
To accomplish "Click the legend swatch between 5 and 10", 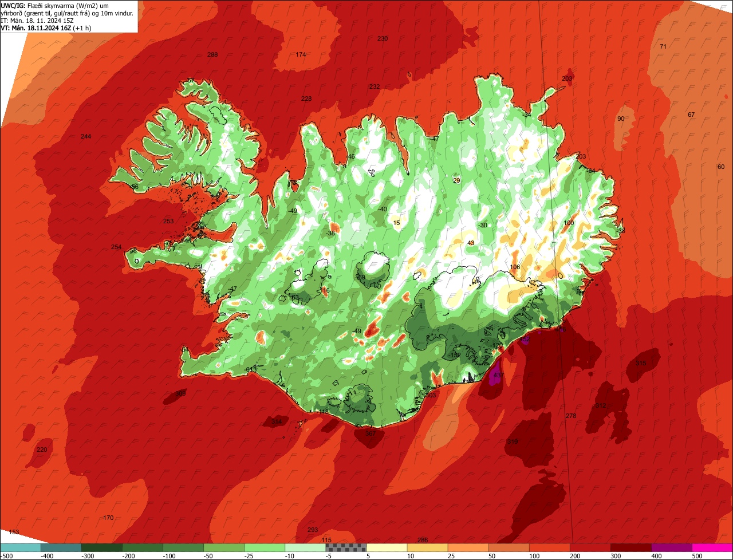I will pyautogui.click(x=387, y=547).
